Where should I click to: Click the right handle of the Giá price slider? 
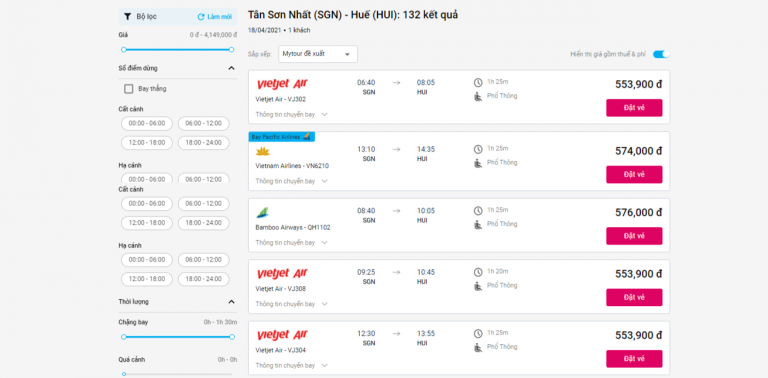231,49
